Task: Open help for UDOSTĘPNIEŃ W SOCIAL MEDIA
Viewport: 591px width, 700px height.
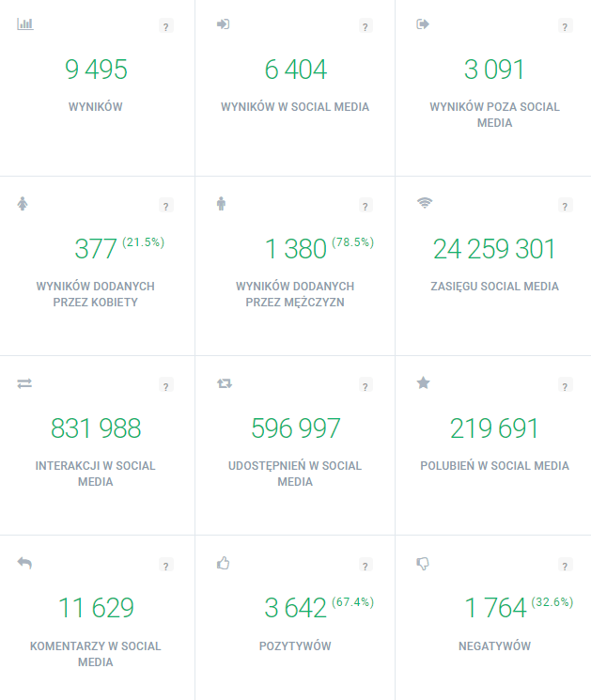Action: click(365, 386)
